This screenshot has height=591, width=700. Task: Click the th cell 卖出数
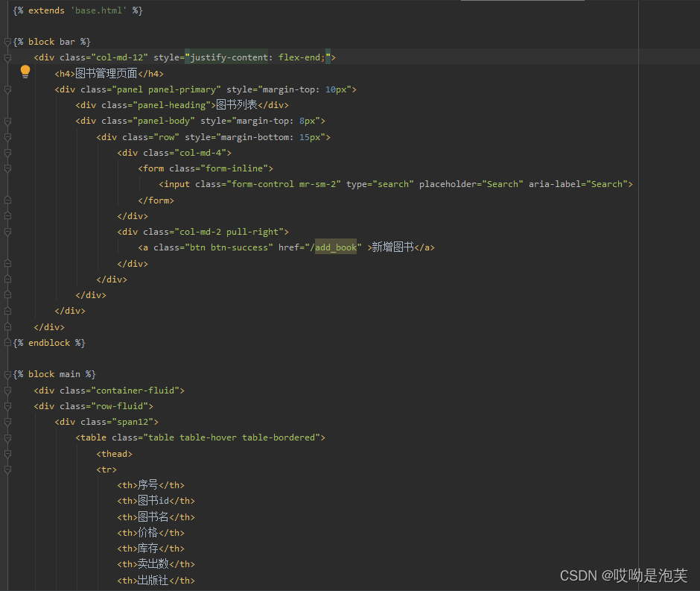pos(153,563)
